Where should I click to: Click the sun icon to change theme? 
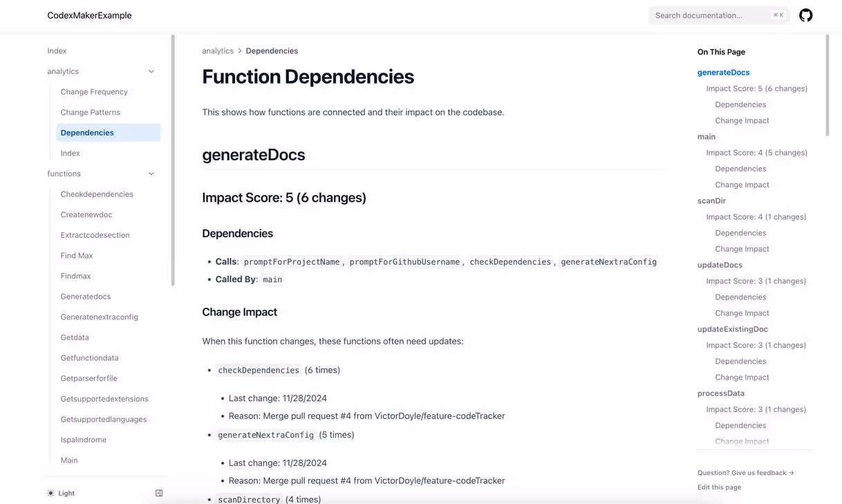50,492
